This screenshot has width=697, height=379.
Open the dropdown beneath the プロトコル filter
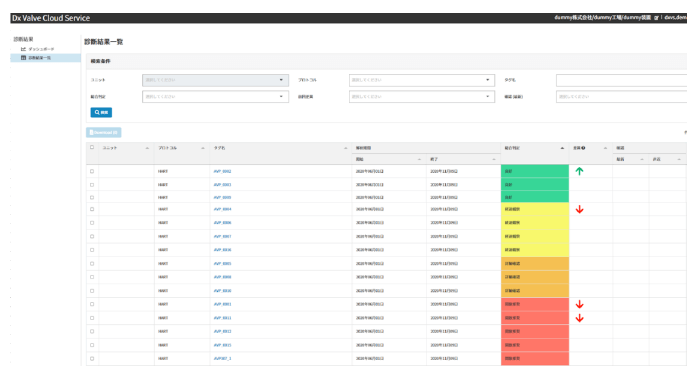[x=422, y=96]
